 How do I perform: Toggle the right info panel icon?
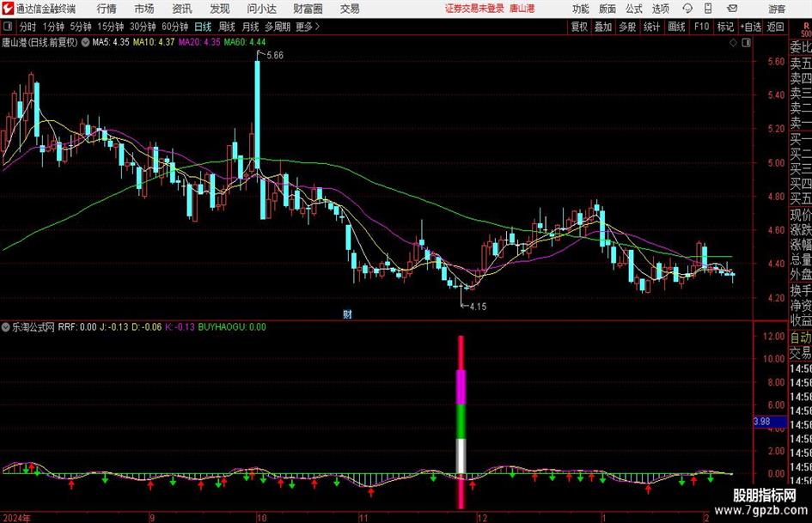746,43
